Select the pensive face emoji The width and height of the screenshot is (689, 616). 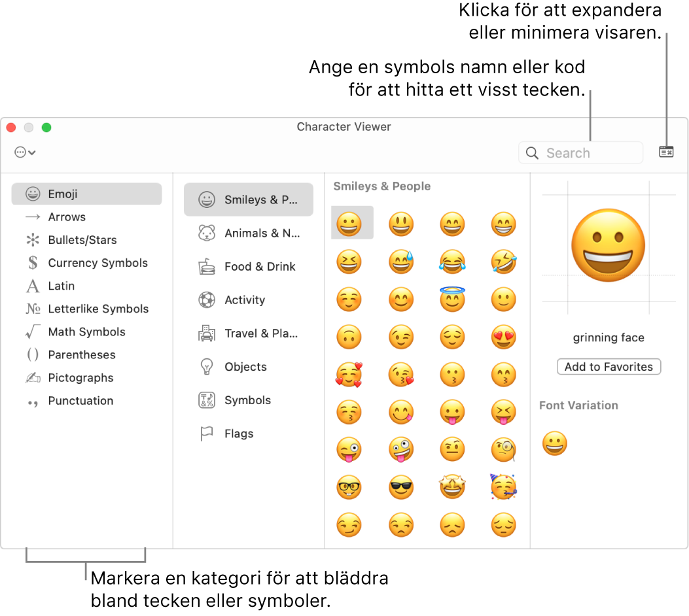(x=504, y=525)
